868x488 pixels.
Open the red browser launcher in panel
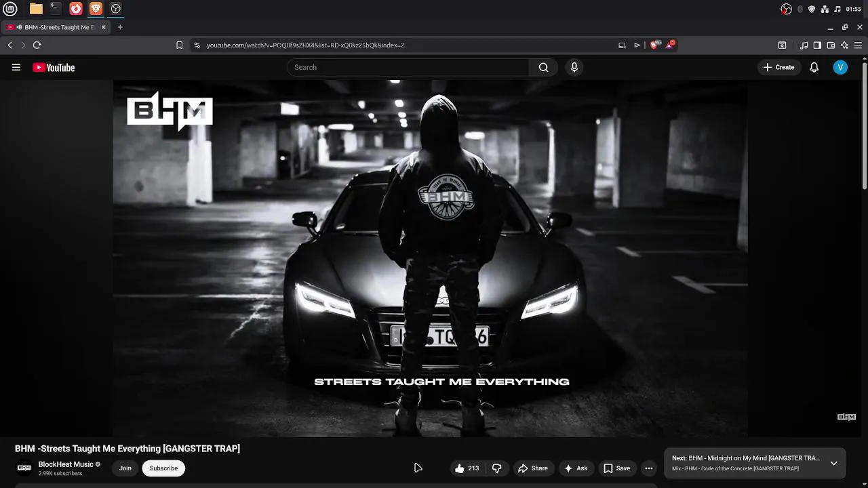[x=76, y=9]
